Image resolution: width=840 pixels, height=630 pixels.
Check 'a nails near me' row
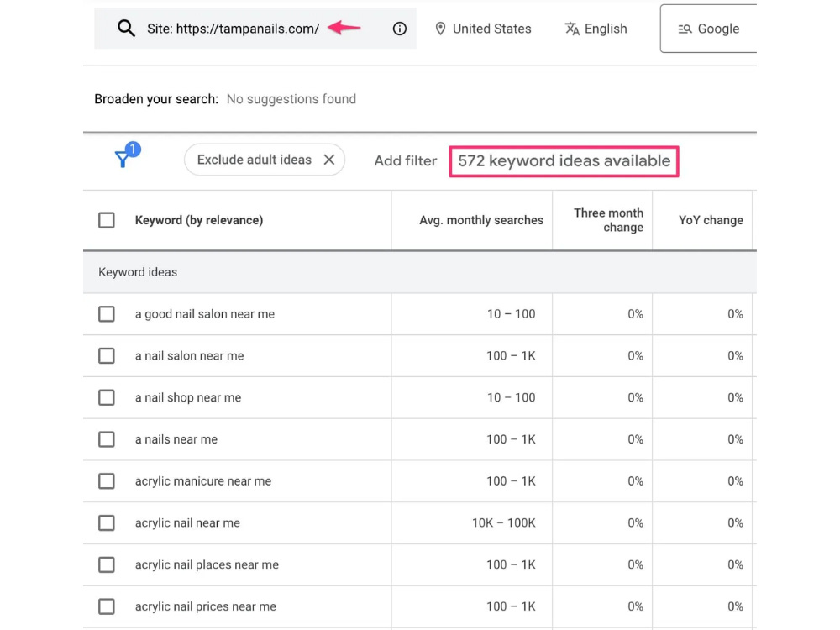107,439
